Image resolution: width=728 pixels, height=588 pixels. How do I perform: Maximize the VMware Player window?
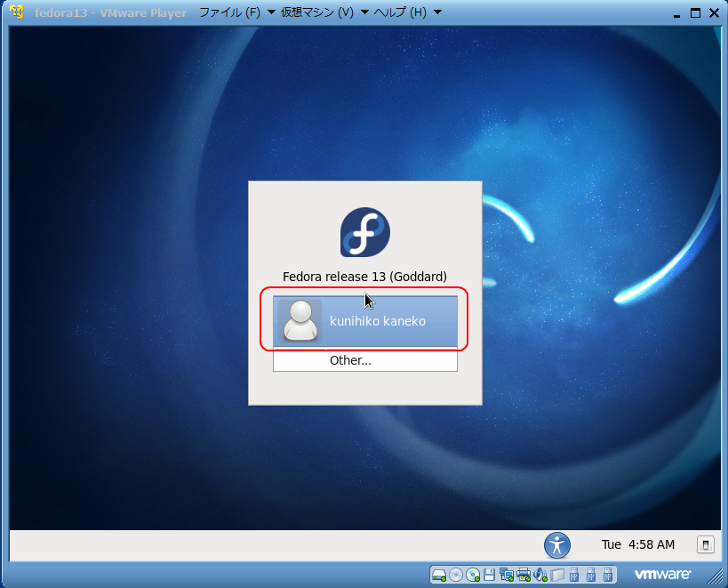point(695,13)
